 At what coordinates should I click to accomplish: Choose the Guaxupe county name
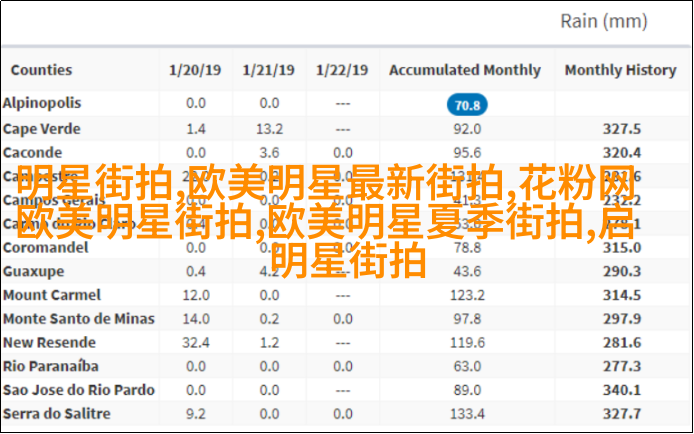click(34, 271)
